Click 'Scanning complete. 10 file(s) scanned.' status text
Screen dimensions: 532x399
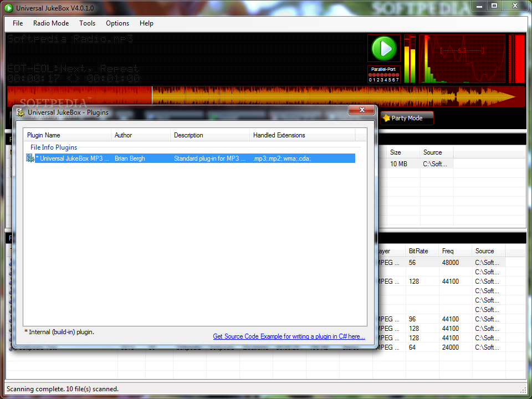[x=63, y=389]
